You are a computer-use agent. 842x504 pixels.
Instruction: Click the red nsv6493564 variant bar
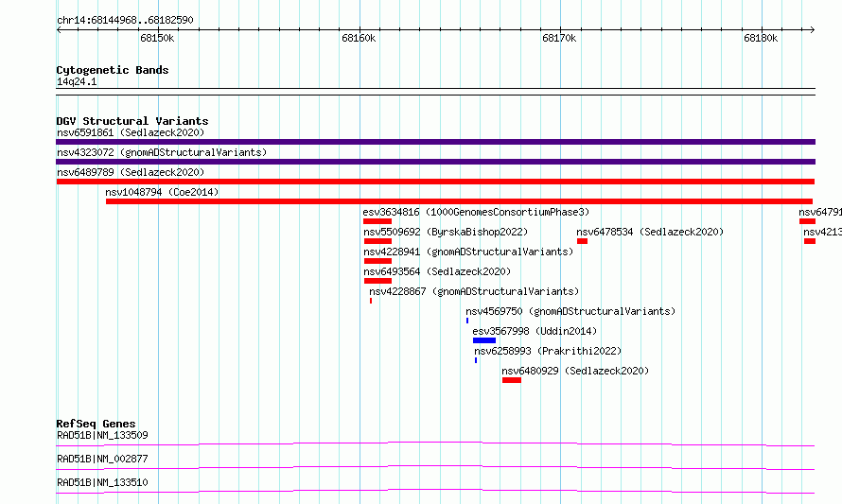pyautogui.click(x=378, y=281)
